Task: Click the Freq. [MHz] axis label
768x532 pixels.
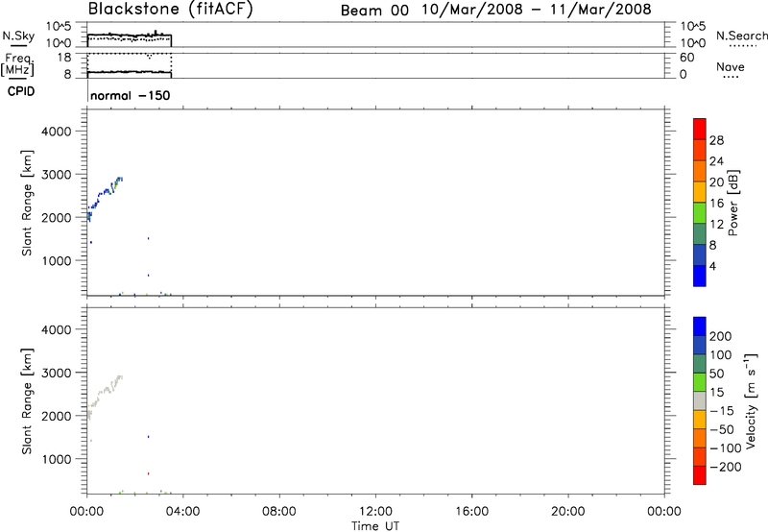Action: pyautogui.click(x=18, y=65)
